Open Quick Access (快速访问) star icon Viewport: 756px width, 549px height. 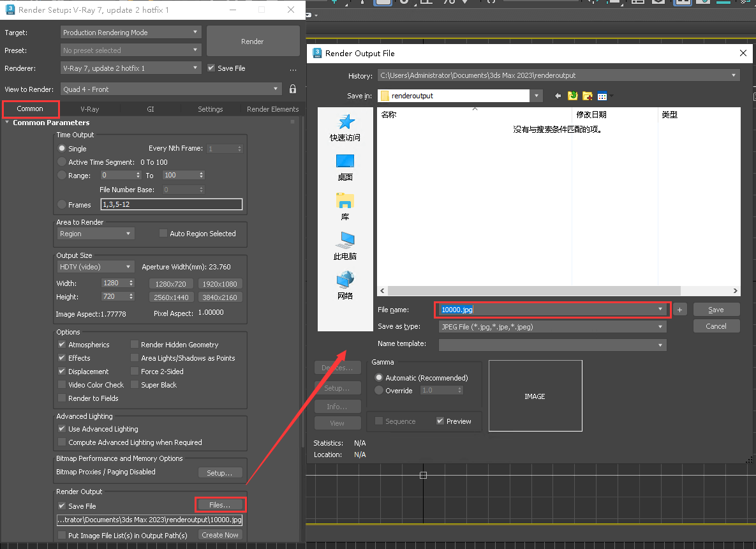[x=345, y=122]
